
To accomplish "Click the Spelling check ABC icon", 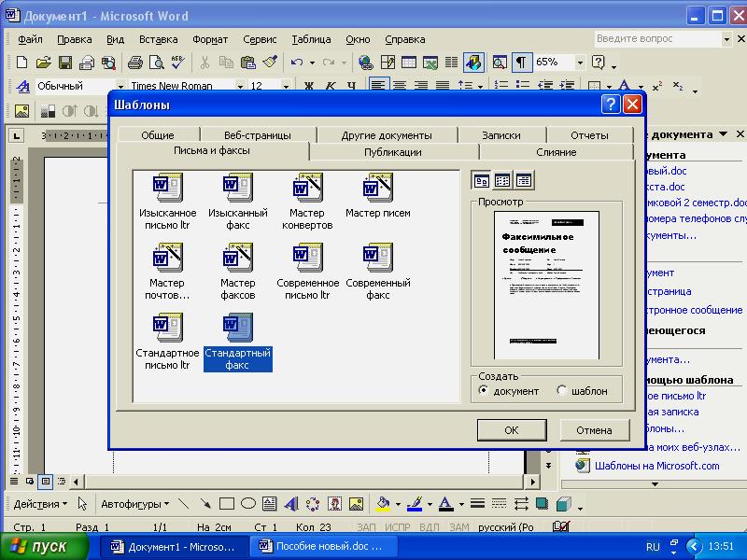I will point(177,63).
